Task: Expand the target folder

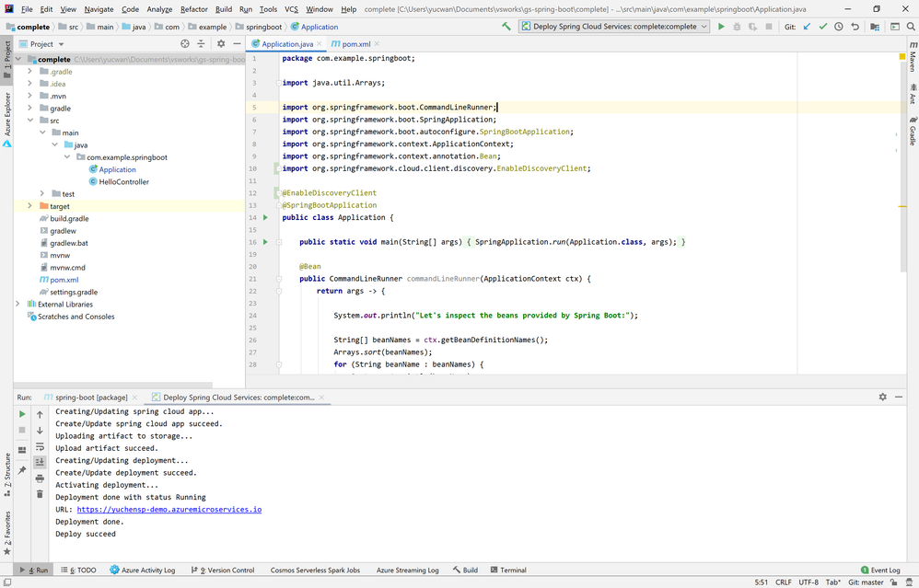Action: click(29, 205)
